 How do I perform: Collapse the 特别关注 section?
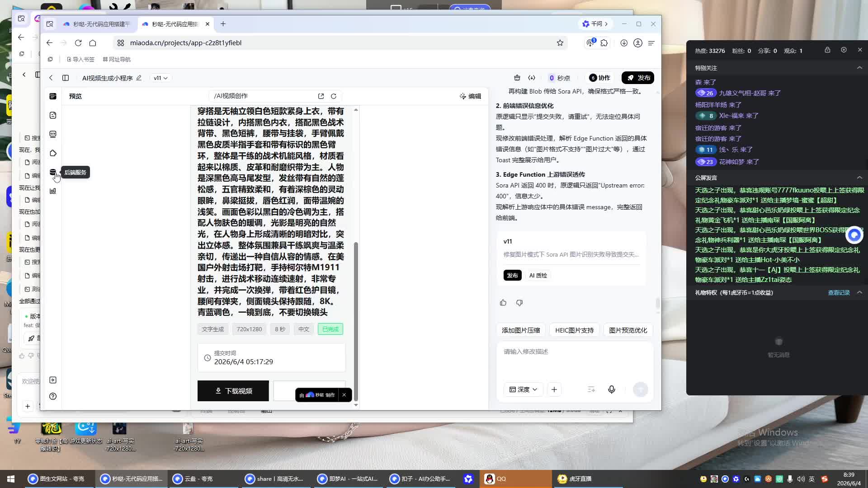(x=859, y=68)
